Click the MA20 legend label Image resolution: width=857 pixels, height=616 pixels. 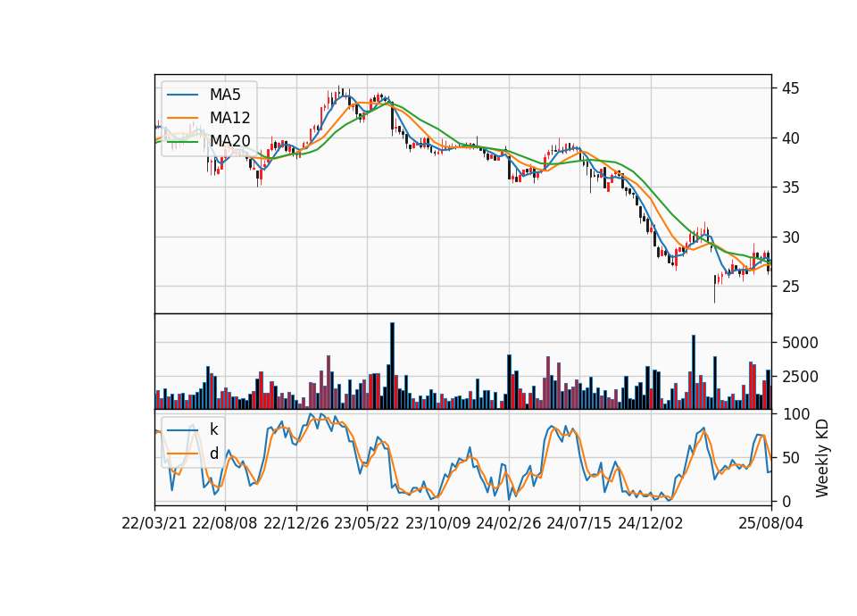coord(229,141)
